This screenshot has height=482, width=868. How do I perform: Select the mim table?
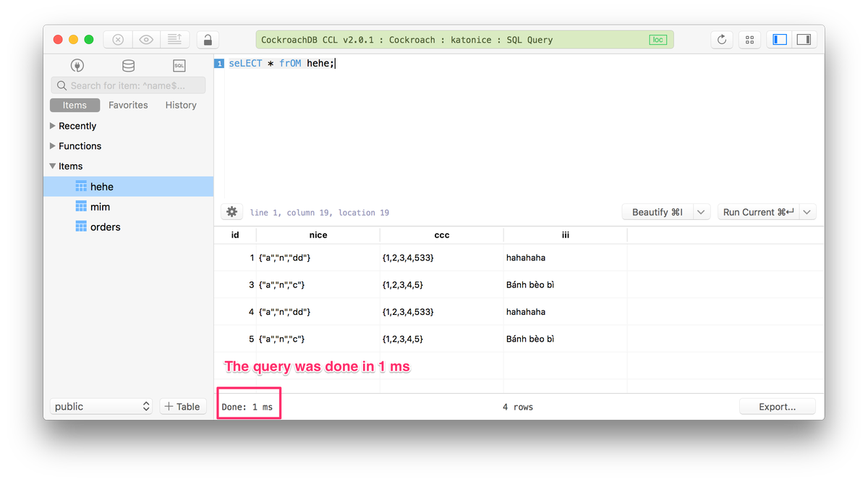(x=128, y=207)
